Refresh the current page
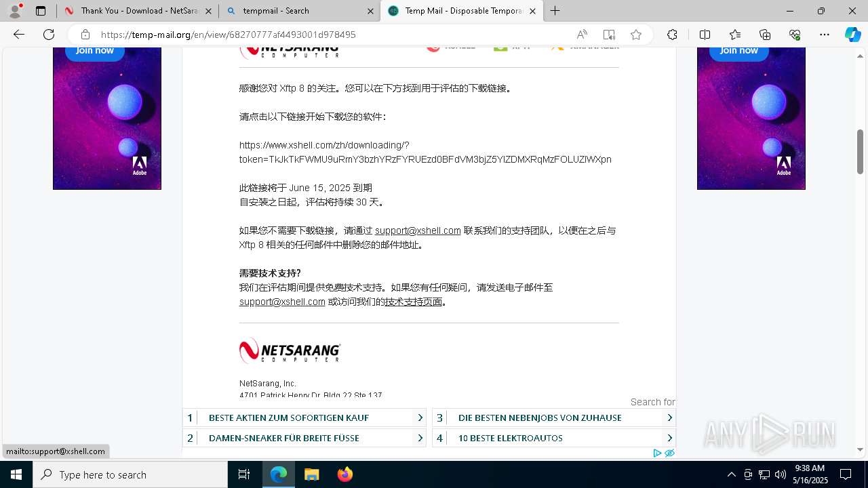Screen dimensions: 868x488 (49, 35)
